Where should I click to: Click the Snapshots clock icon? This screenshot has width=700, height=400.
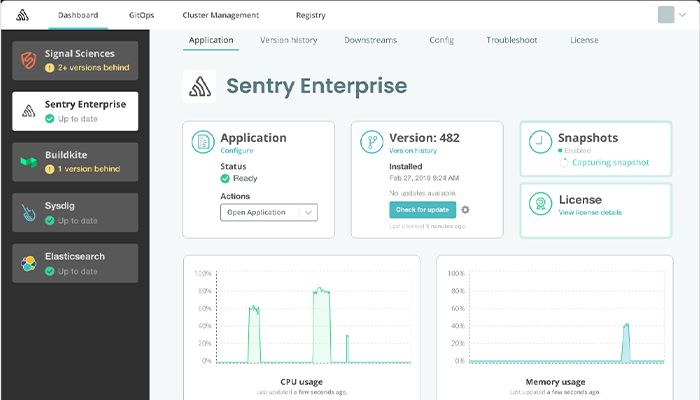(x=540, y=143)
